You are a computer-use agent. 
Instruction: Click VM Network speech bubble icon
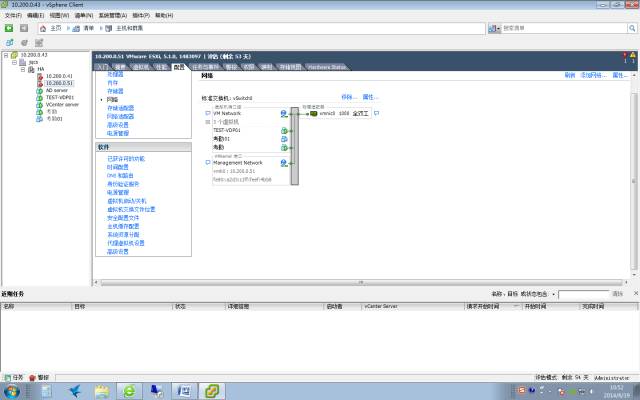[x=208, y=113]
